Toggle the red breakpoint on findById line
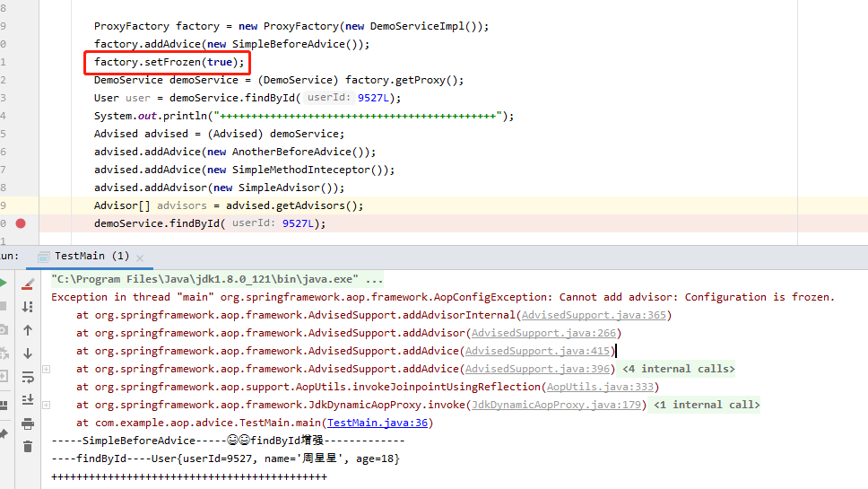Screen dimensions: 868x489 (21, 223)
